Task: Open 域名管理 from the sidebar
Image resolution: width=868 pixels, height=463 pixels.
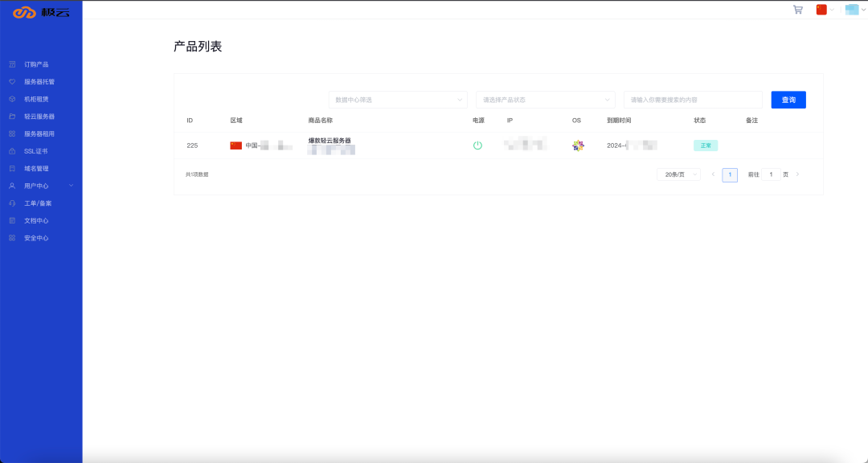Action: click(x=36, y=169)
